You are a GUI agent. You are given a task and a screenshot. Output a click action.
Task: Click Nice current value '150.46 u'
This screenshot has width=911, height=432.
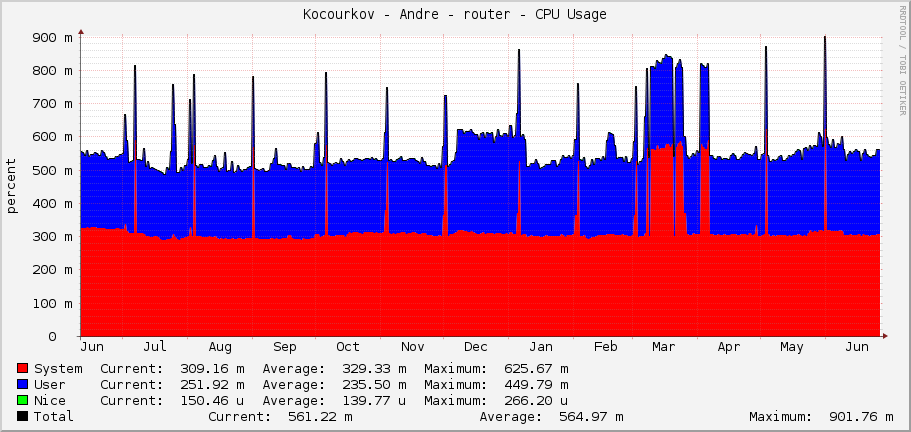212,401
